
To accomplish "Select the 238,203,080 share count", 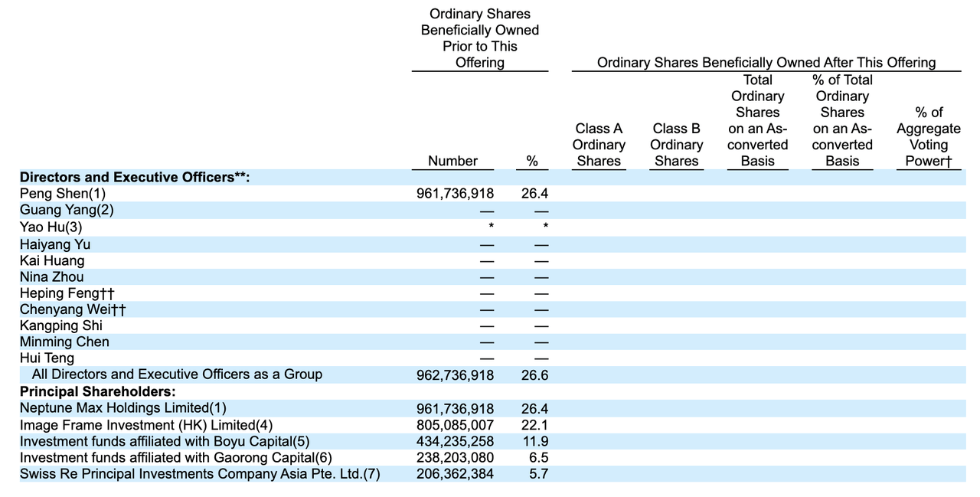I will click(x=455, y=457).
